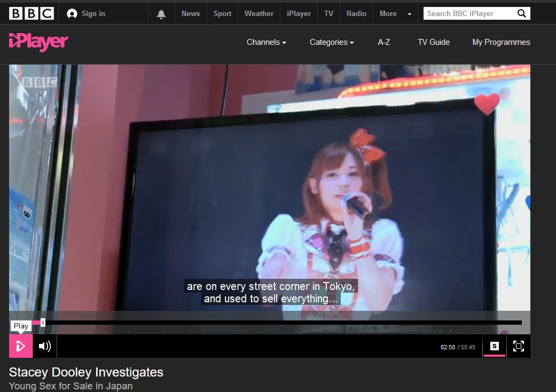Open the A-Z programme list
This screenshot has height=392, width=556.
point(383,42)
